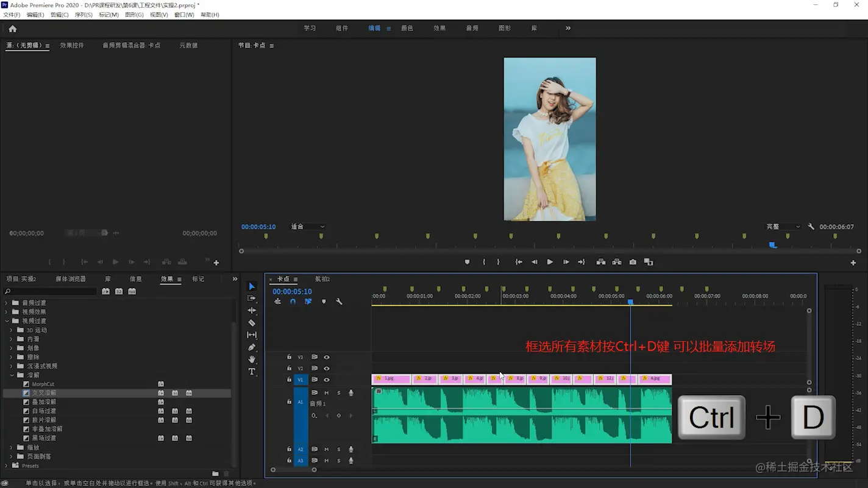Select the 黑场过渡 transition effect
Screen dimensions: 868x488
[x=44, y=438]
